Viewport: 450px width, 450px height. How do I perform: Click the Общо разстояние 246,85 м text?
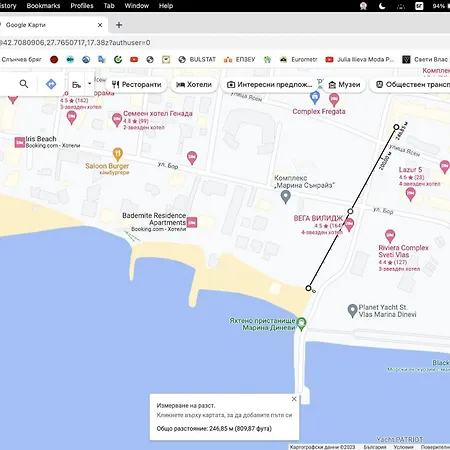click(x=214, y=429)
